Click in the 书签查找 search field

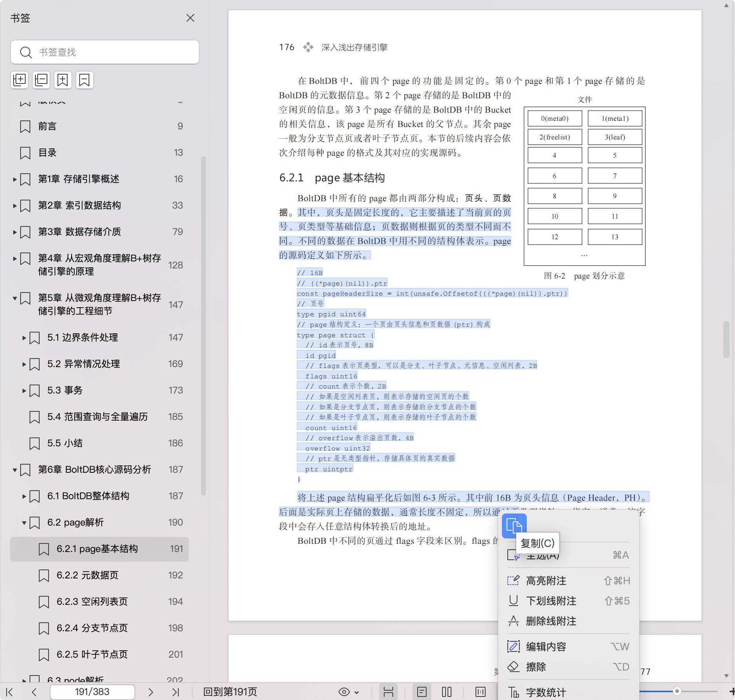coord(113,52)
